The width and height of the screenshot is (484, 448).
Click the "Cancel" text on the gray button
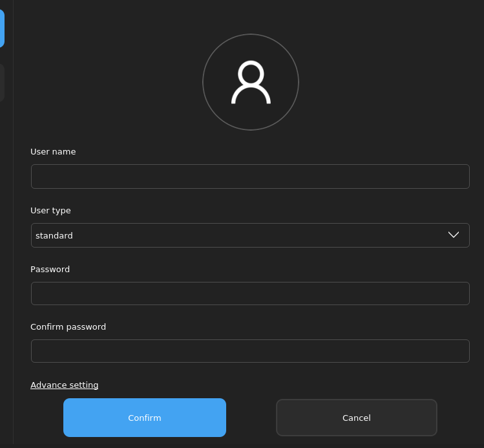(357, 418)
